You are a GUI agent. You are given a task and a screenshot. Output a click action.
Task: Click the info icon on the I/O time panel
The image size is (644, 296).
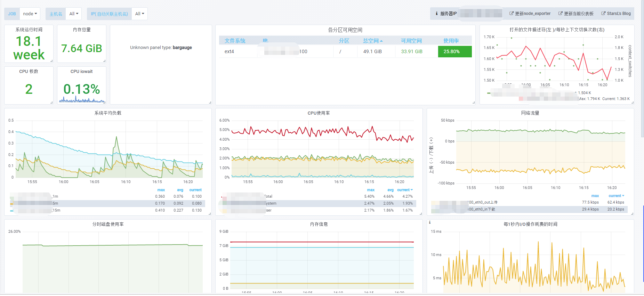tap(430, 222)
